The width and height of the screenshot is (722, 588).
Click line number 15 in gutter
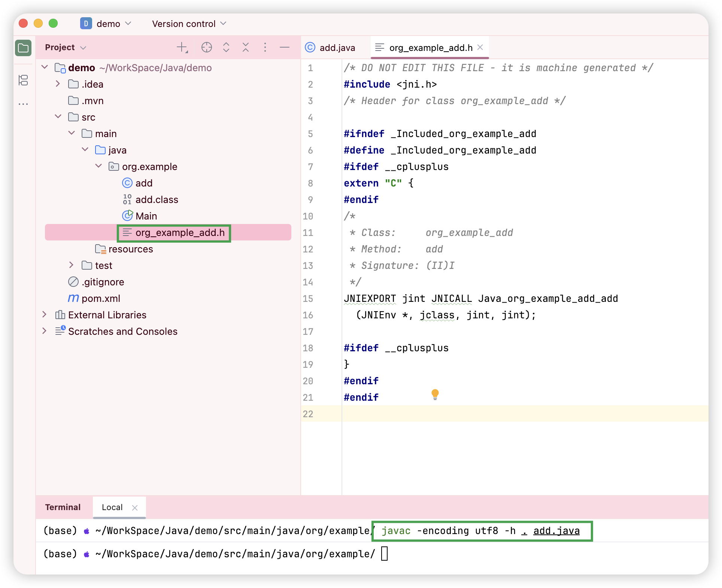tap(308, 298)
